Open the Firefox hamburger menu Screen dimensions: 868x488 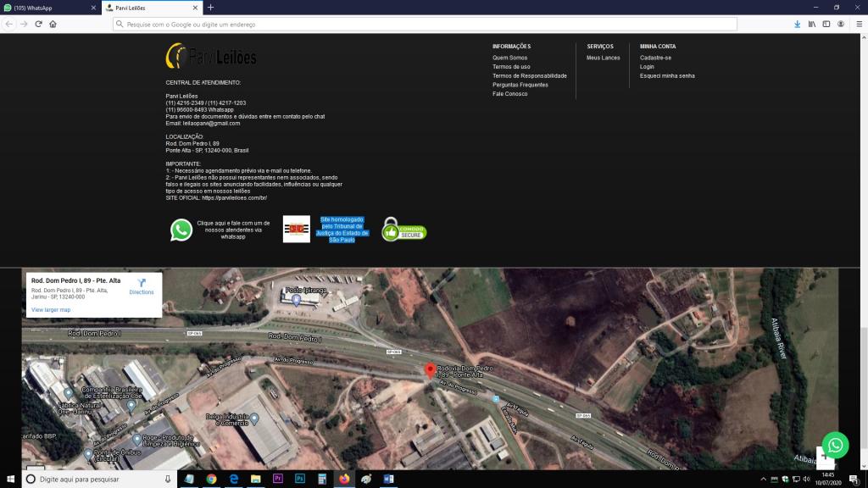pyautogui.click(x=856, y=25)
